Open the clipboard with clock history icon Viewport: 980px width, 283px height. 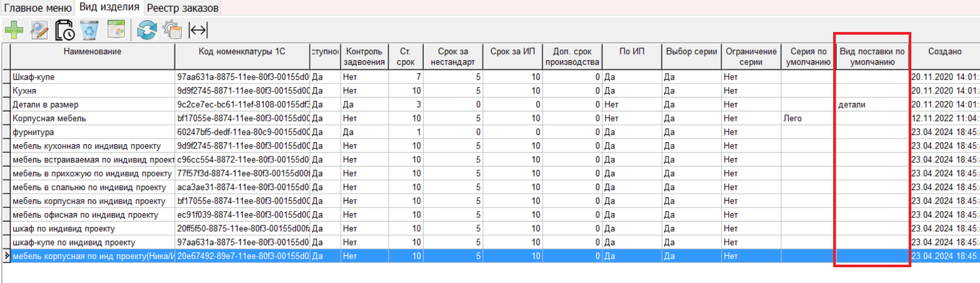(64, 30)
